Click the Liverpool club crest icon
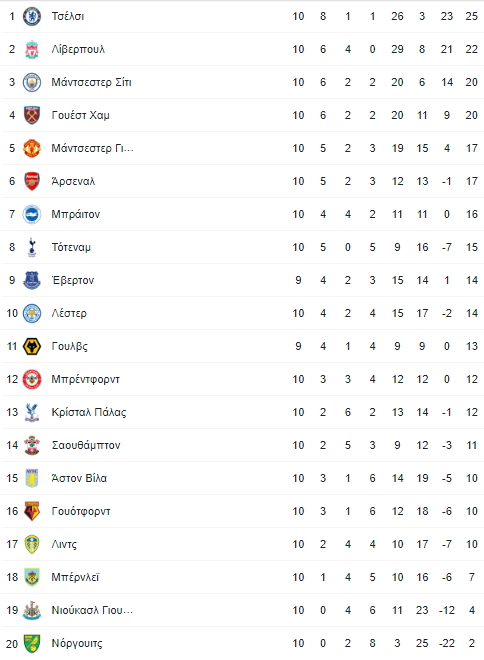 tap(32, 49)
